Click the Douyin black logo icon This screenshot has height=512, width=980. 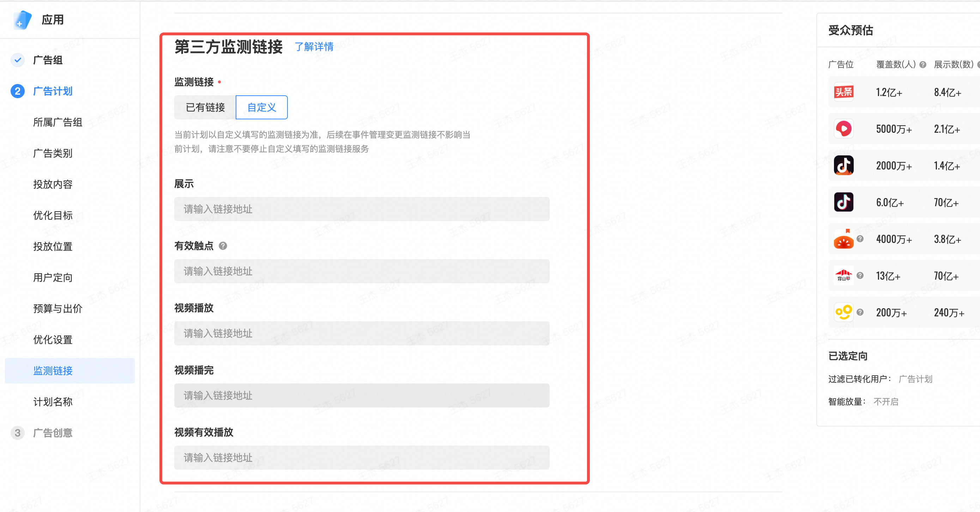(x=843, y=202)
